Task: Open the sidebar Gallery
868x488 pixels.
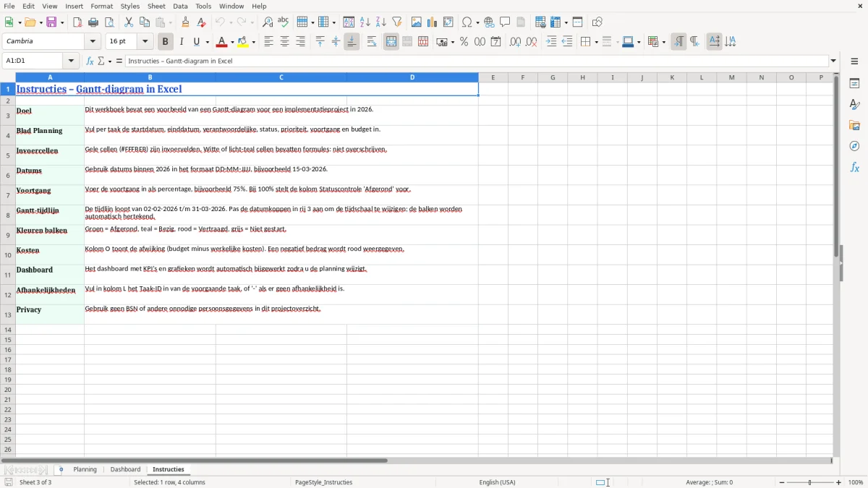Action: (854, 125)
